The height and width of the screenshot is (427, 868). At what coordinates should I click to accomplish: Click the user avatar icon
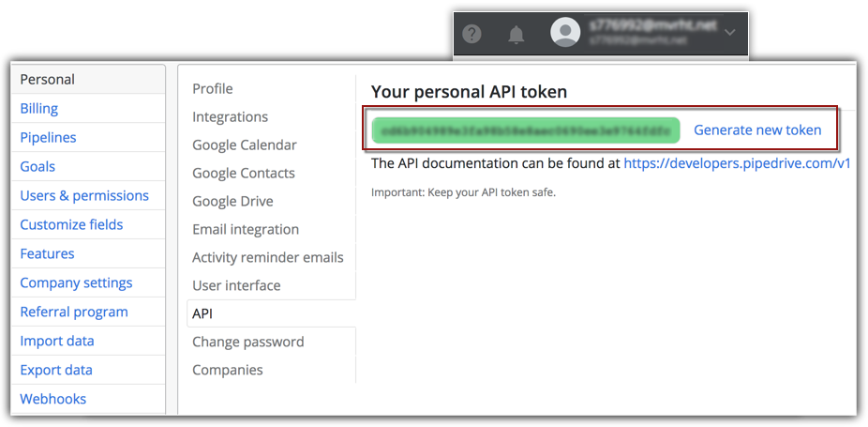(565, 34)
